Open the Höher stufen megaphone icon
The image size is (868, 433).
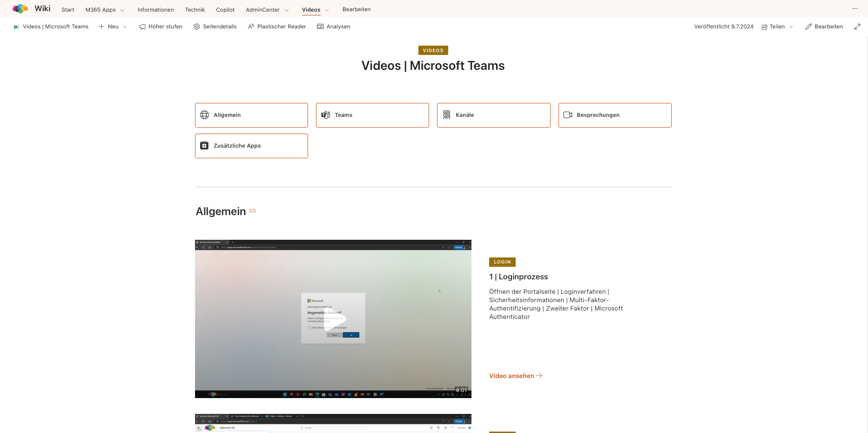click(142, 27)
